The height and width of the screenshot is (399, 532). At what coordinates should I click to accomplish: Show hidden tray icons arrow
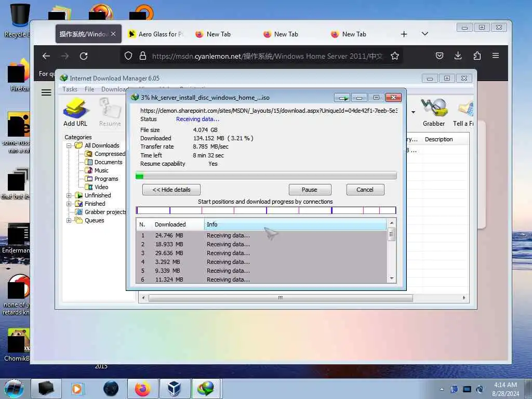tap(442, 389)
